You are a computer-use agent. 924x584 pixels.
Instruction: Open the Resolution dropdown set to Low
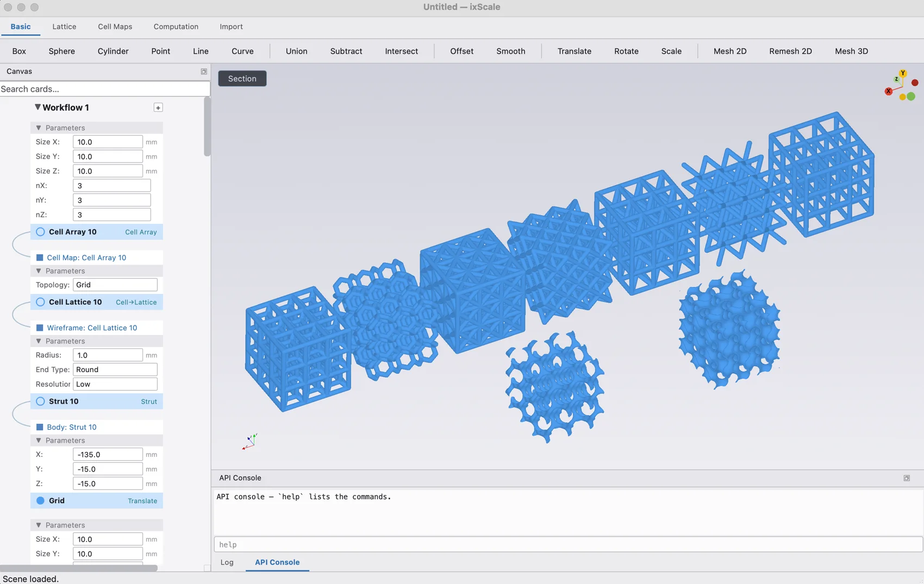click(115, 384)
